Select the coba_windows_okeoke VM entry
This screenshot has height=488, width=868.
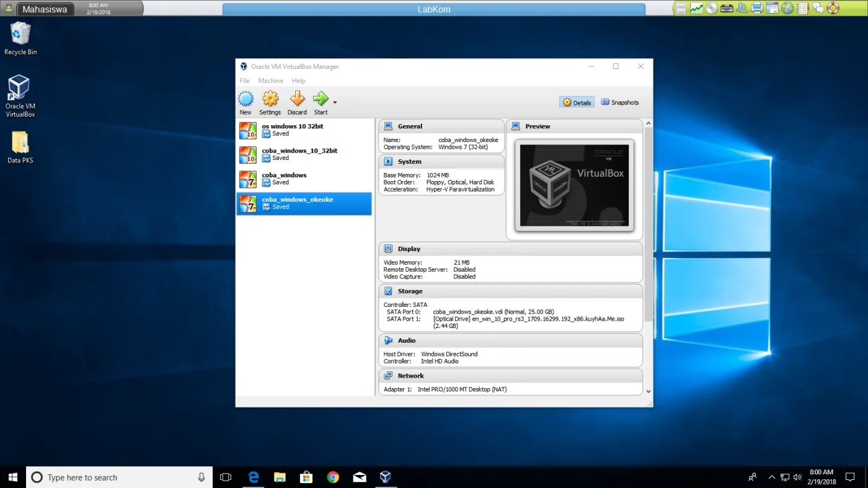(304, 203)
